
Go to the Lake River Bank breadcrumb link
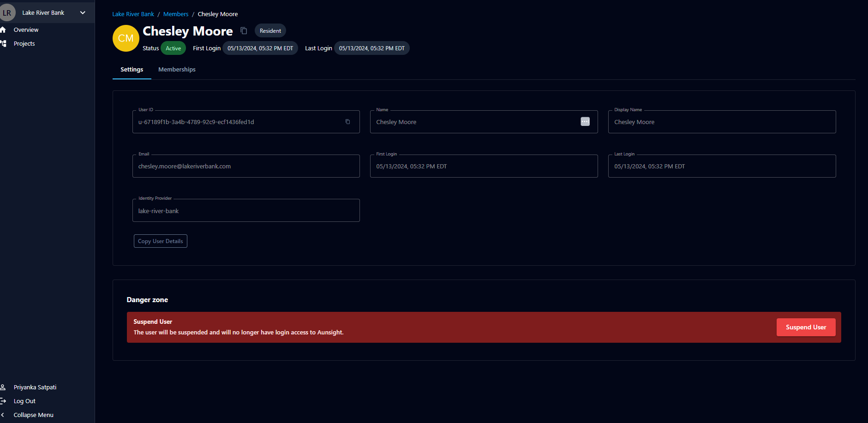(x=133, y=14)
